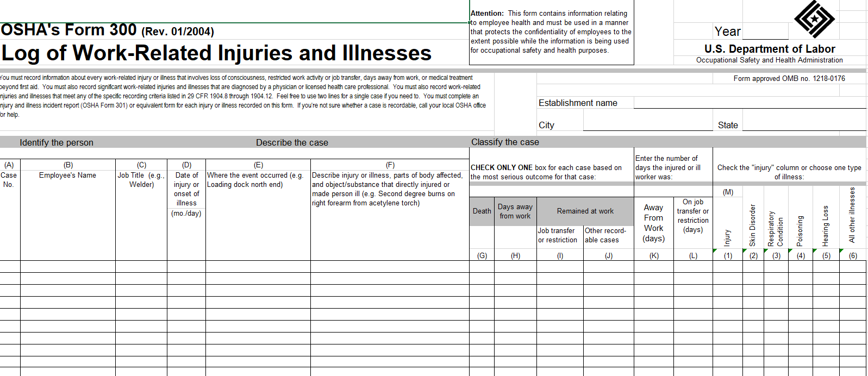Viewport: 868px width, 376px height.
Task: Select the 'Classify the case' section header
Action: tap(505, 142)
